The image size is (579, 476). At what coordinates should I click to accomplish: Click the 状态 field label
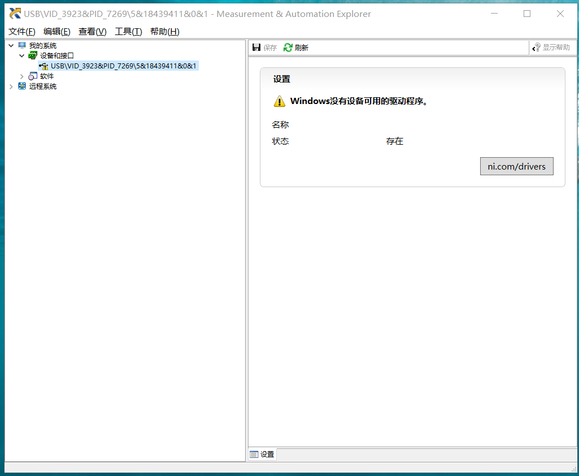pyautogui.click(x=280, y=141)
